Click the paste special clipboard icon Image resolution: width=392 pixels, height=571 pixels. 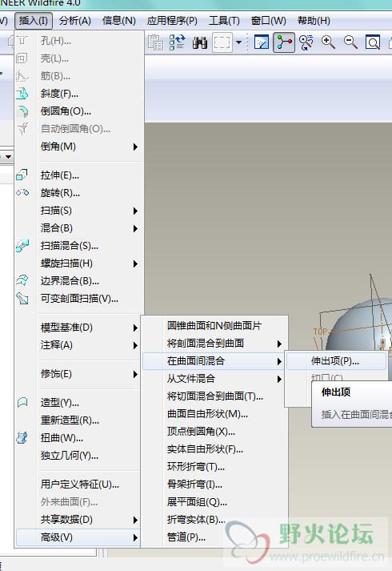tap(155, 42)
